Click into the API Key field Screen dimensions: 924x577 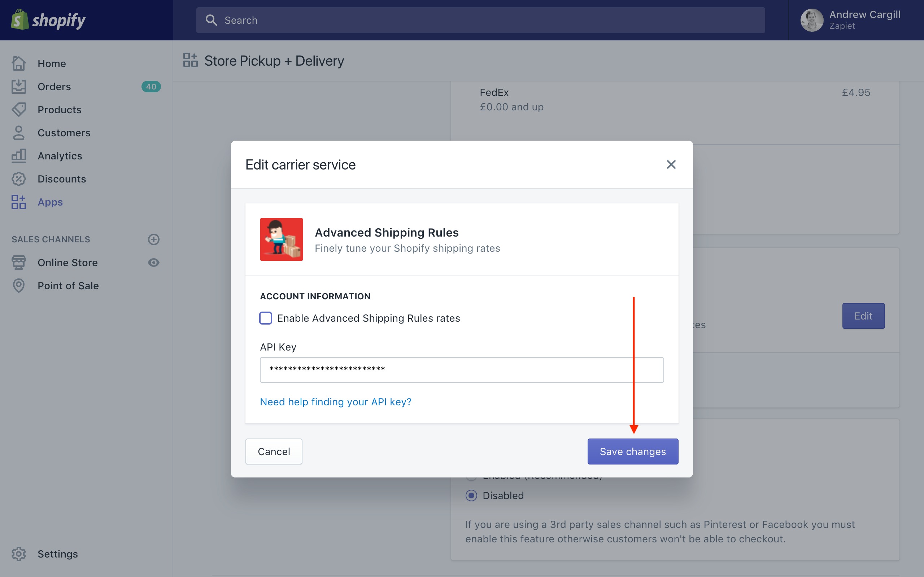coord(462,370)
